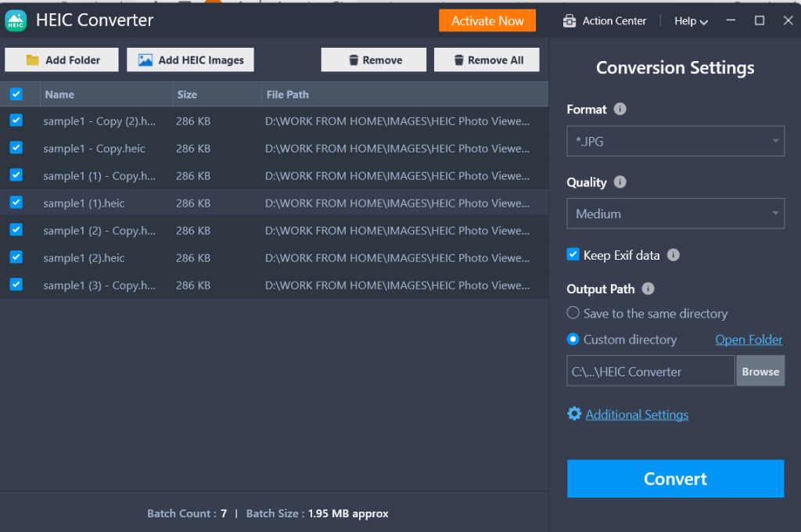Uncheck sample1 (2) - Copy.h... checkbox
This screenshot has width=801, height=532.
(x=16, y=229)
